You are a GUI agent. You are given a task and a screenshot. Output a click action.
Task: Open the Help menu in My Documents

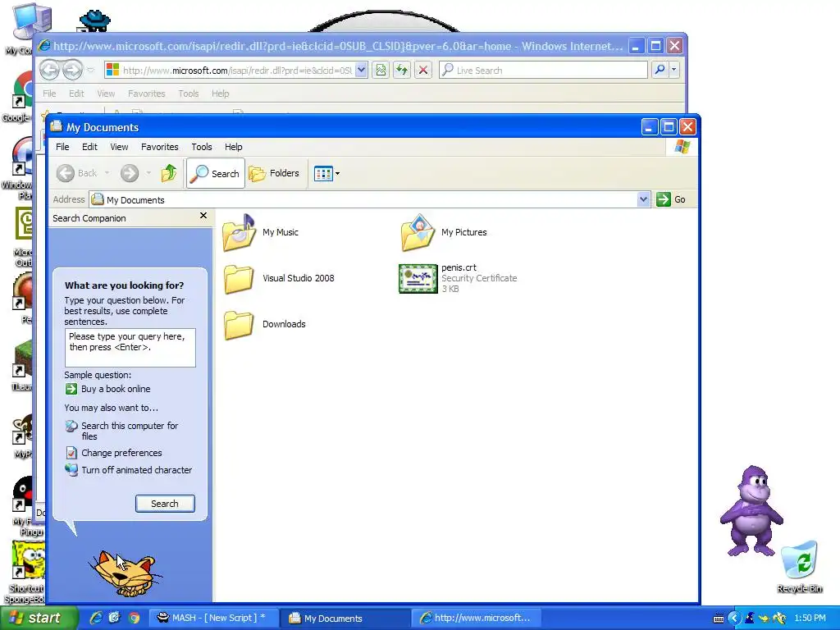(x=233, y=147)
